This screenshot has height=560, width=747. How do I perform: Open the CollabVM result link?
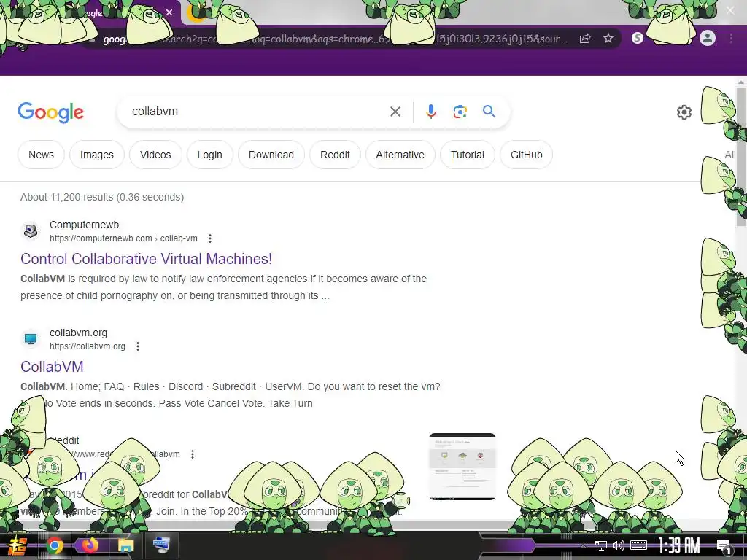[52, 367]
